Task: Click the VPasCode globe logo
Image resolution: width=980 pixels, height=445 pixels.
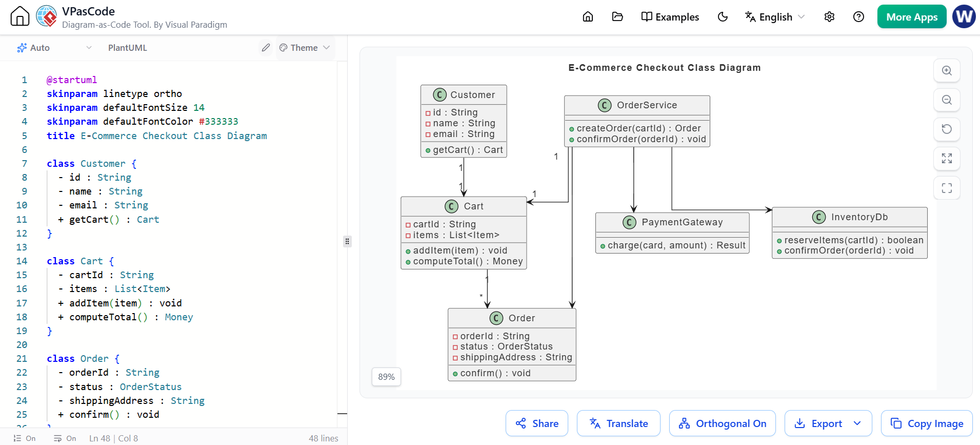Action: [x=47, y=16]
